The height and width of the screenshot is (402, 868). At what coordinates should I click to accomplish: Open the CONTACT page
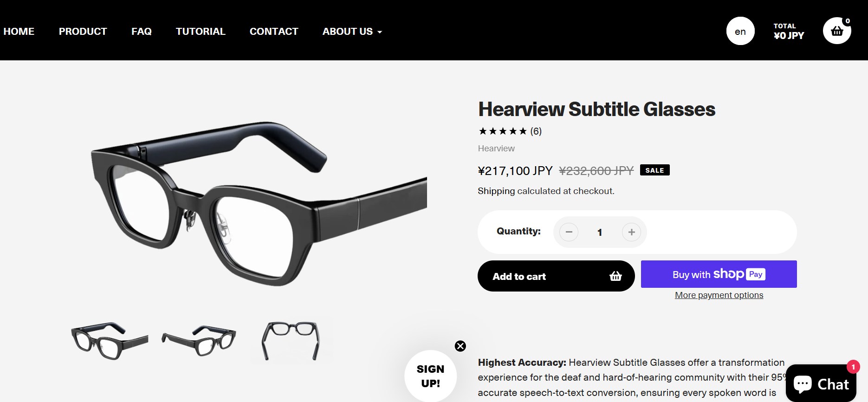(x=274, y=32)
